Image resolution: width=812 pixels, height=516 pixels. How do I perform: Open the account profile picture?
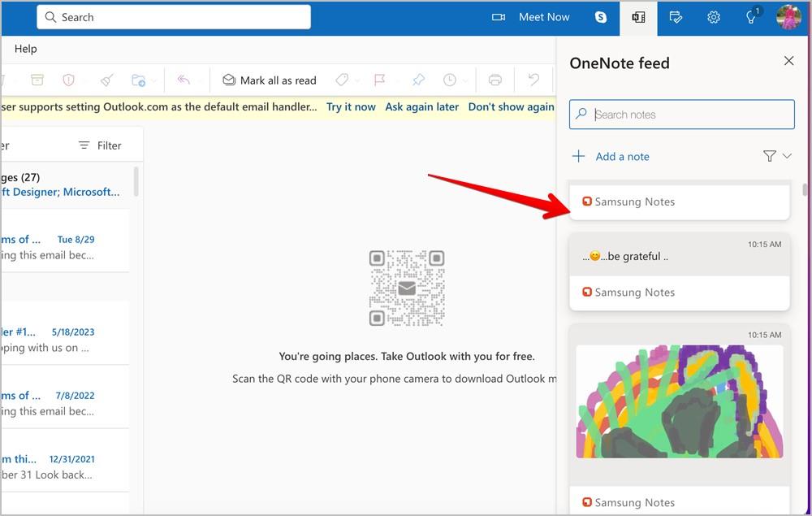(x=788, y=16)
